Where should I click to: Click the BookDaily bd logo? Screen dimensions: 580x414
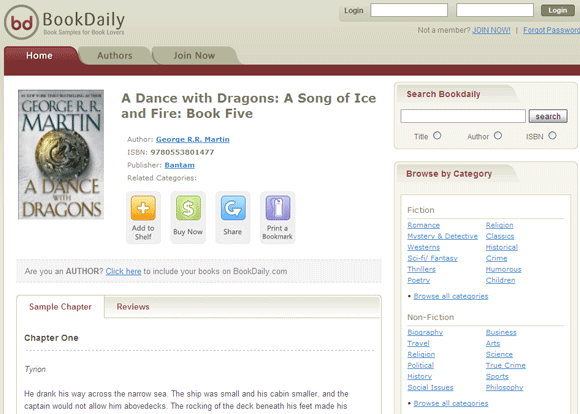[21, 22]
